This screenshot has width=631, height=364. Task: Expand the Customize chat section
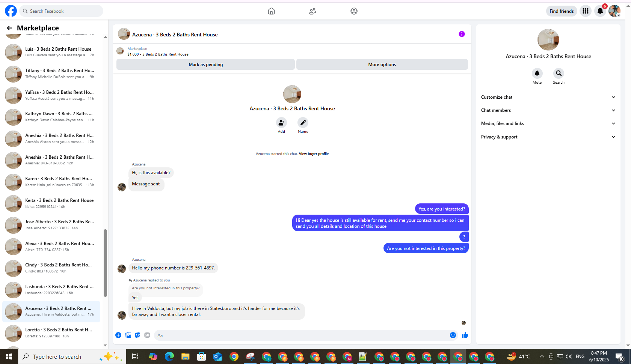click(548, 97)
